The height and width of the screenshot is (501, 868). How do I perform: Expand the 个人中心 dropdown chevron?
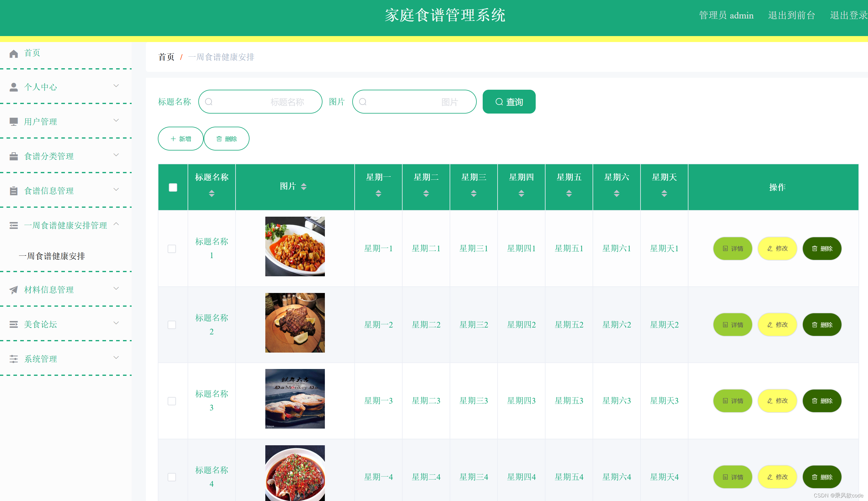pyautogui.click(x=116, y=86)
